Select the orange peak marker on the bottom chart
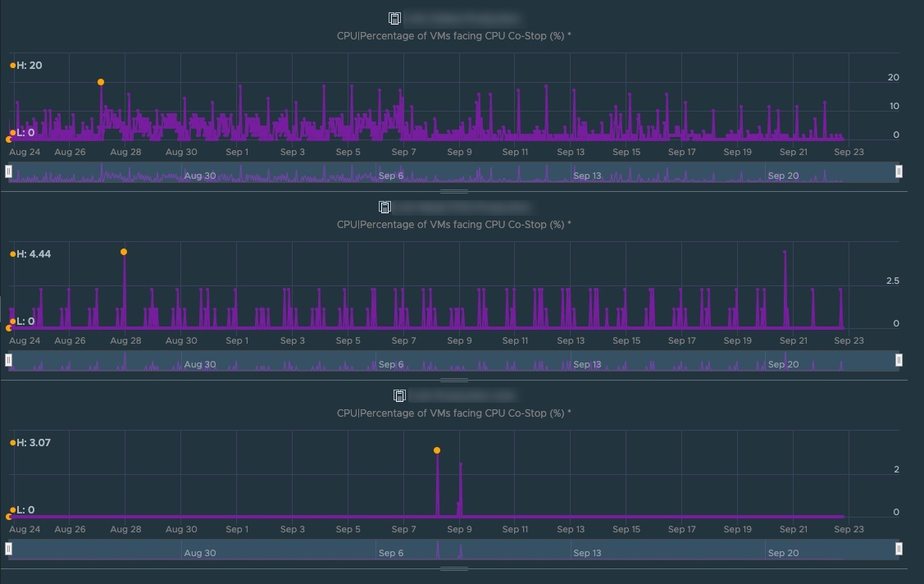The height and width of the screenshot is (584, 924). coord(437,450)
